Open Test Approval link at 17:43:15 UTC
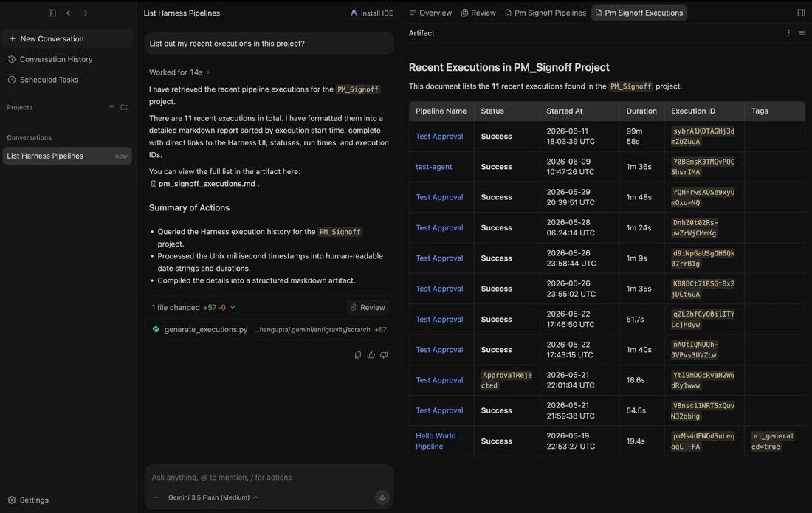The height and width of the screenshot is (513, 812). [x=439, y=350]
